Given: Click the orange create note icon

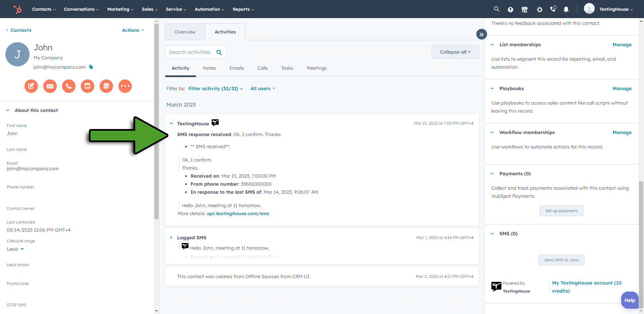Looking at the screenshot, I should coord(31,86).
